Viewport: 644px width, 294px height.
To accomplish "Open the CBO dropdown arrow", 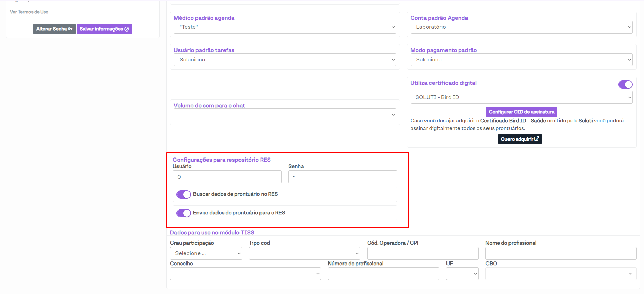I will coord(630,274).
